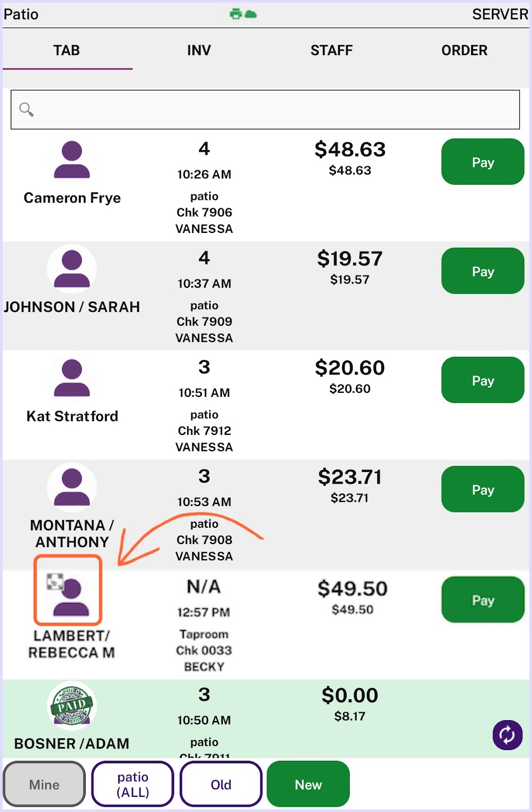This screenshot has height=812, width=532.
Task: Click the PAID stamp on BOSNER /ADAM's tab
Action: click(x=72, y=705)
